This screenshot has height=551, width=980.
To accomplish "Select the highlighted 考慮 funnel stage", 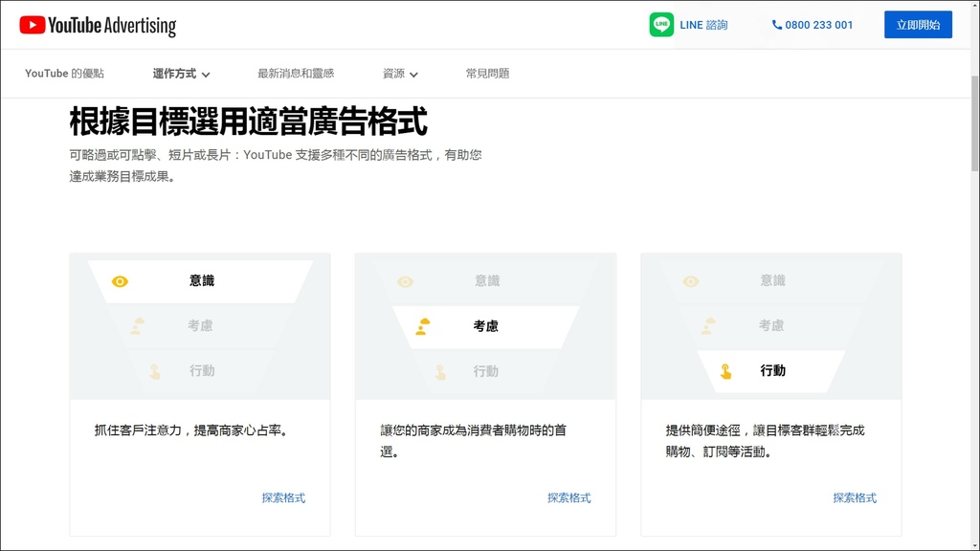I will [x=485, y=326].
